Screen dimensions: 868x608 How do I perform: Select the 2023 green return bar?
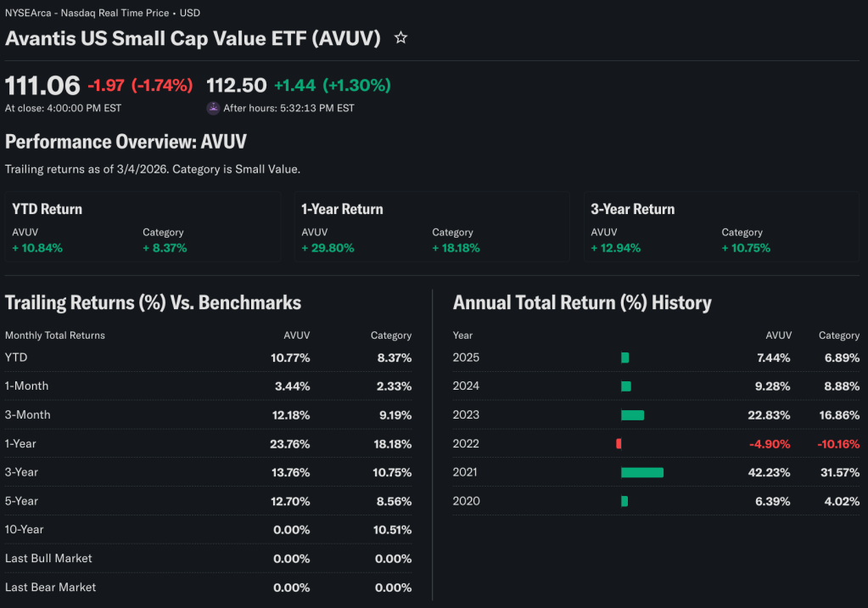tap(632, 415)
